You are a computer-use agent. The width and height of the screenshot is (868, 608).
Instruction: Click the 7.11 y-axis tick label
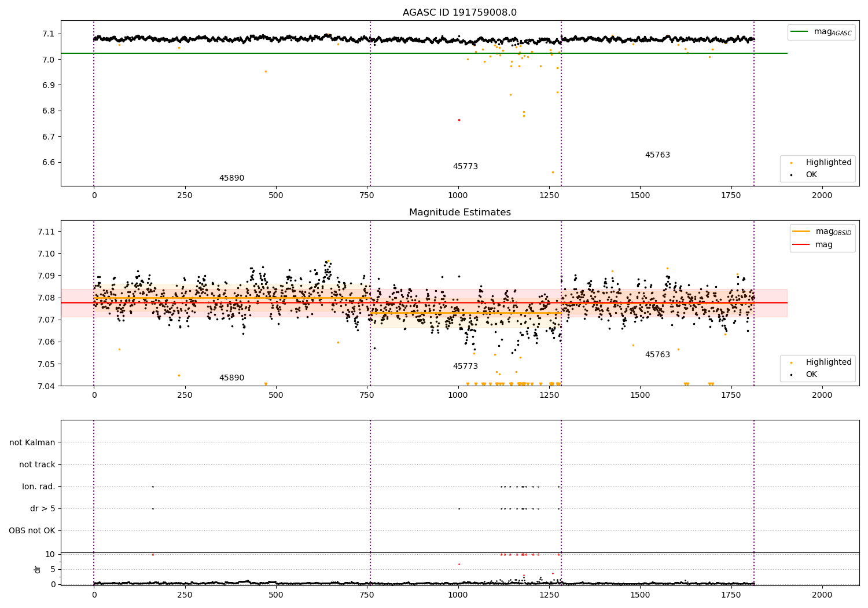tap(46, 232)
